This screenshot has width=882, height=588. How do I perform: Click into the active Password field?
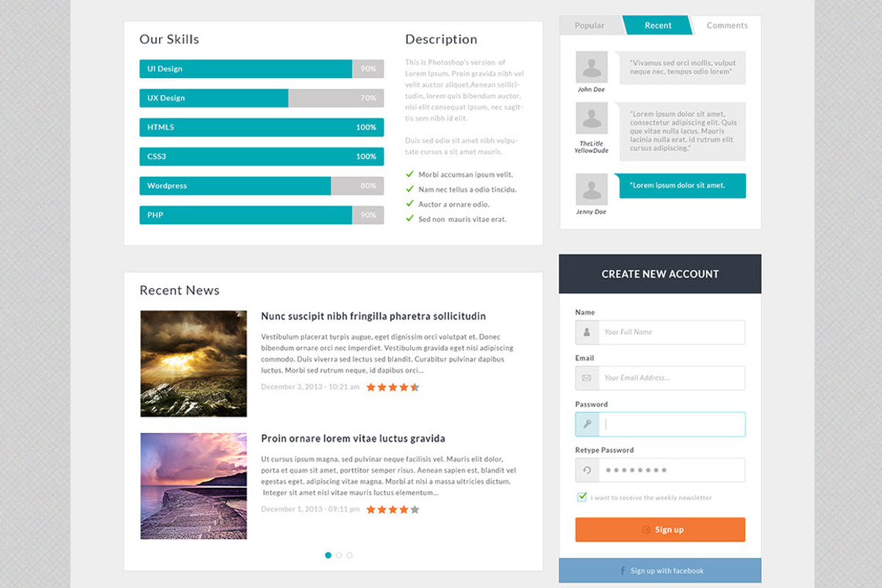(671, 424)
